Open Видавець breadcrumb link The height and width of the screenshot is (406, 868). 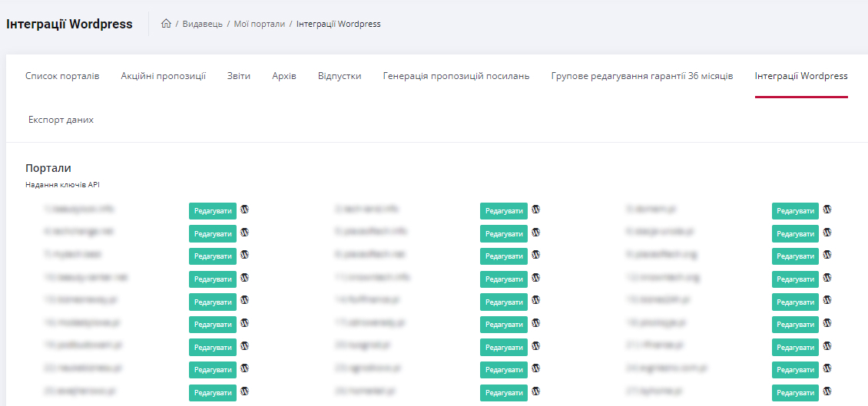click(203, 24)
